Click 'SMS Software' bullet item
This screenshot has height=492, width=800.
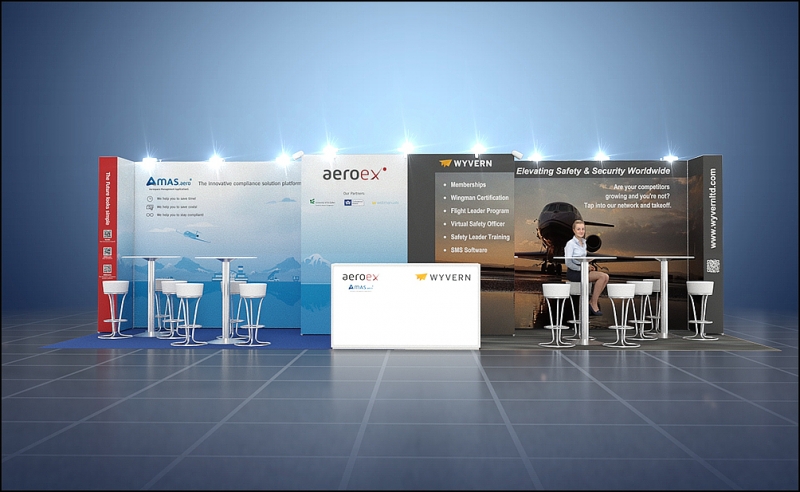(x=469, y=250)
